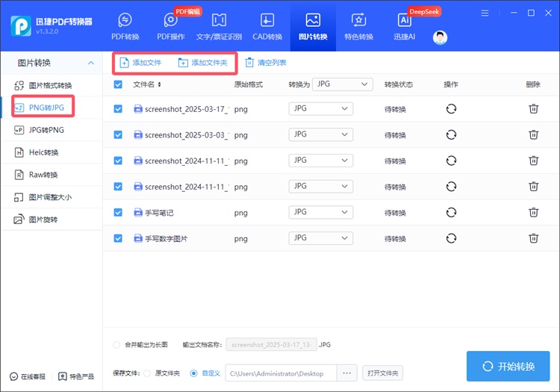Uncheck screenshot_2025-03-17 file checkbox
This screenshot has width=560, height=392.
[x=118, y=109]
